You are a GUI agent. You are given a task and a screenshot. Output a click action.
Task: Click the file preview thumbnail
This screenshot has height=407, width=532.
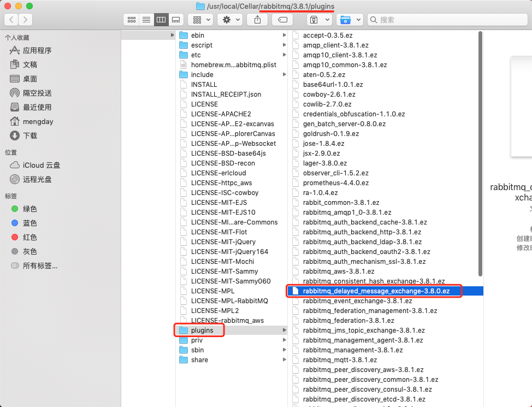click(x=521, y=107)
